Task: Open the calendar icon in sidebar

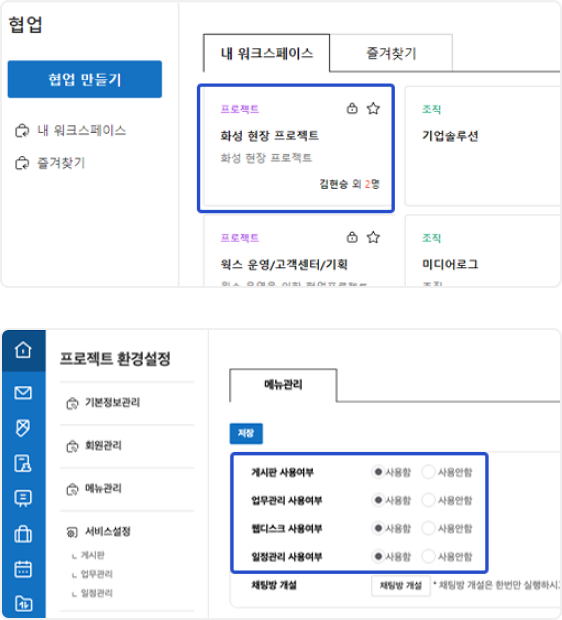Action: 23,569
